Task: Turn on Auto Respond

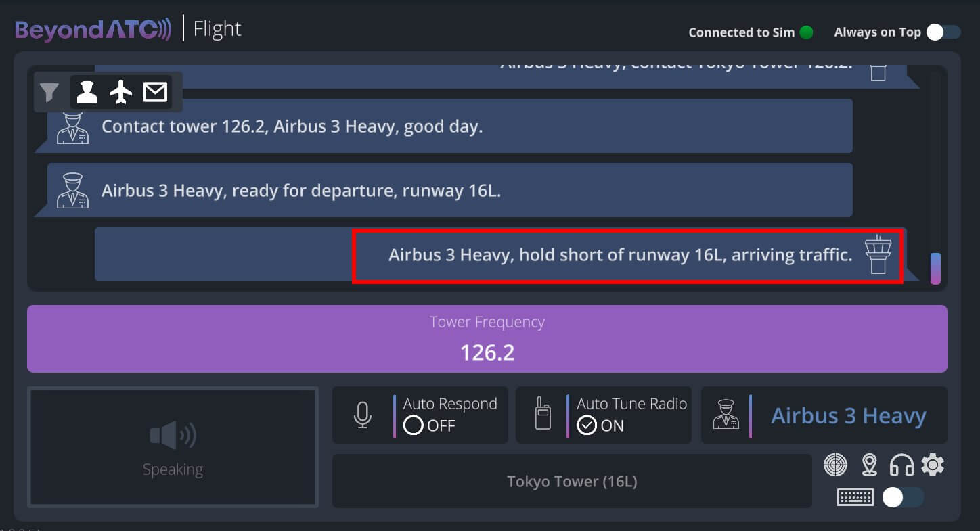Action: [x=420, y=415]
